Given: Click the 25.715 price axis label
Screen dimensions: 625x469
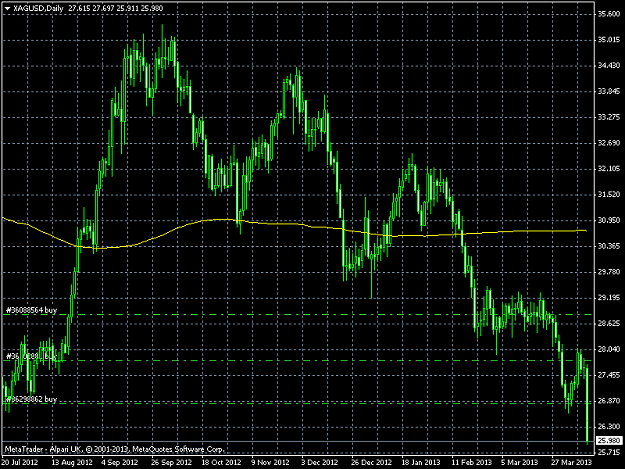Looking at the screenshot, I should [x=609, y=452].
